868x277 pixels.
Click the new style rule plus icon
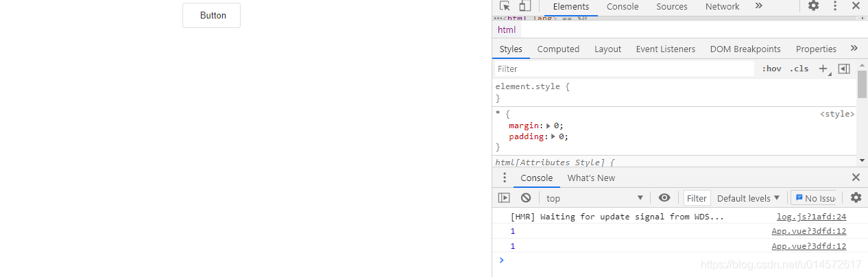(823, 69)
